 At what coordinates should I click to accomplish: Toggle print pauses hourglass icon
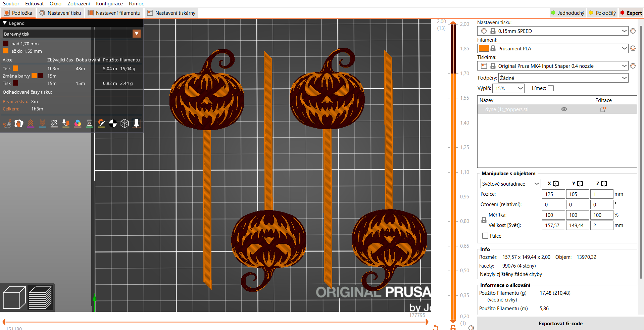pos(90,124)
